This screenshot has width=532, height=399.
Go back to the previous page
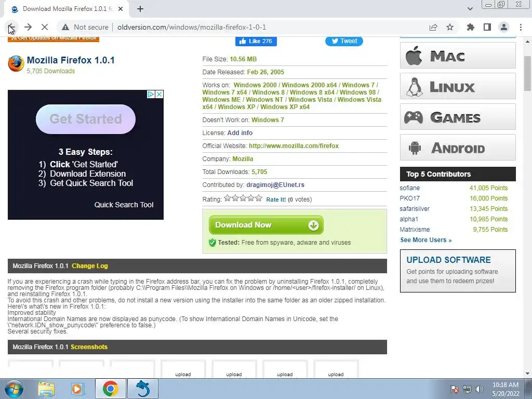coord(11,27)
